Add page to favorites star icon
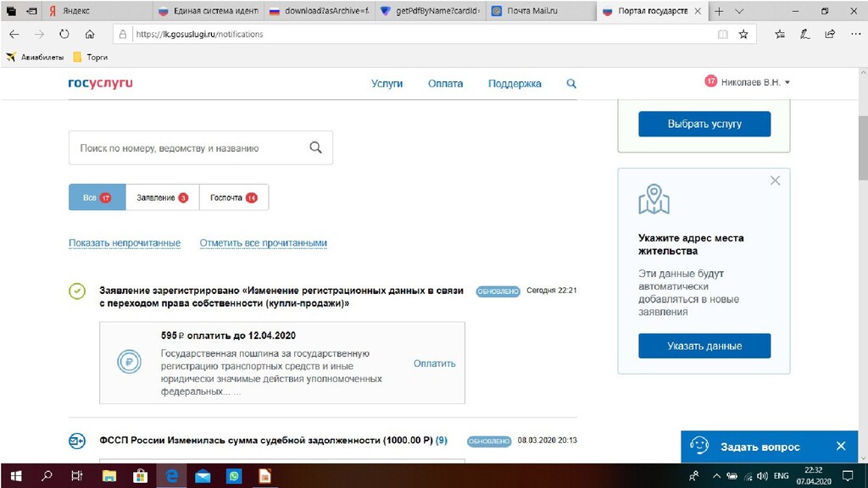Screen dimensions: 868x488 click(743, 34)
